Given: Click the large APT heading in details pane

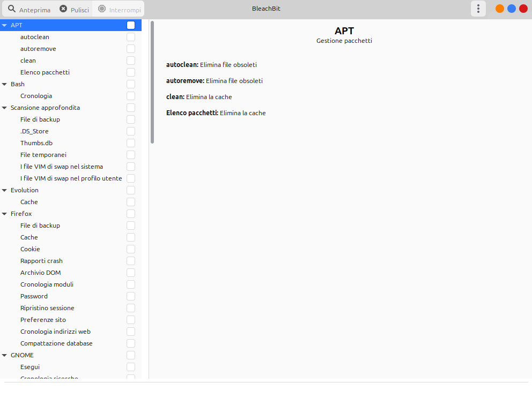Looking at the screenshot, I should tap(344, 31).
